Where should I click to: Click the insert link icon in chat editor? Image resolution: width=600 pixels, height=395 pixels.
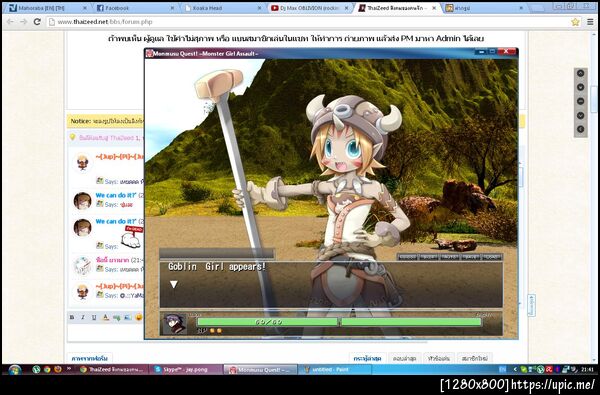click(117, 317)
